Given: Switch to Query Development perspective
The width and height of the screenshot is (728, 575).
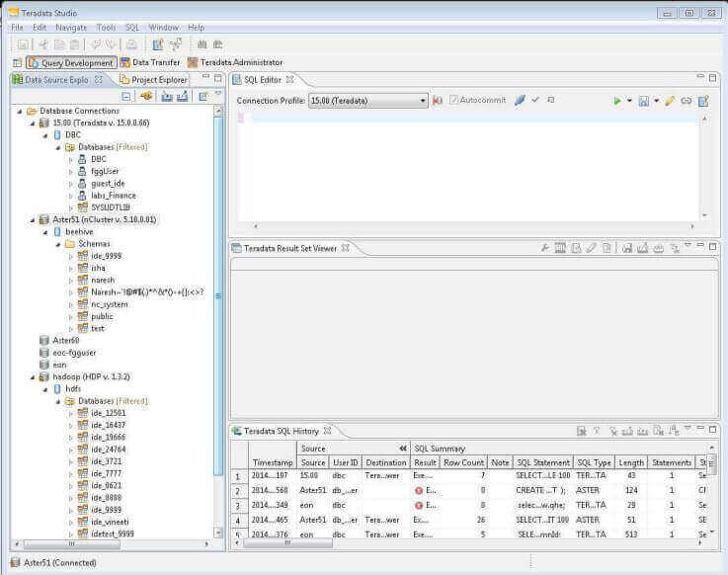Looking at the screenshot, I should tap(71, 62).
